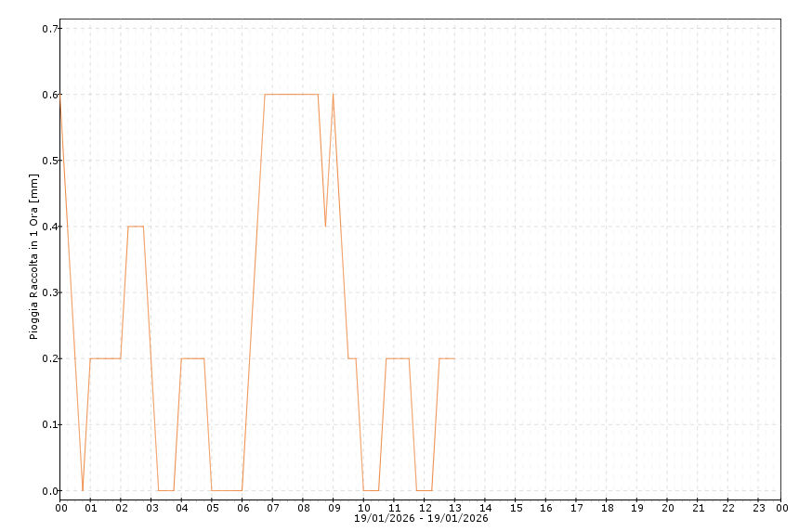Click the 0.0 y-axis value label
Image resolution: width=799 pixels, height=532 pixels.
tap(50, 491)
